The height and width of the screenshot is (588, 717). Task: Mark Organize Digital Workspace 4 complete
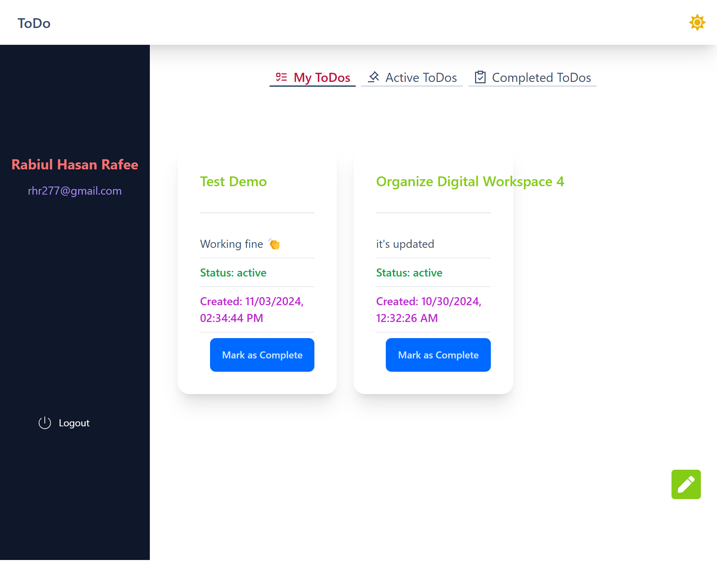[x=438, y=355]
